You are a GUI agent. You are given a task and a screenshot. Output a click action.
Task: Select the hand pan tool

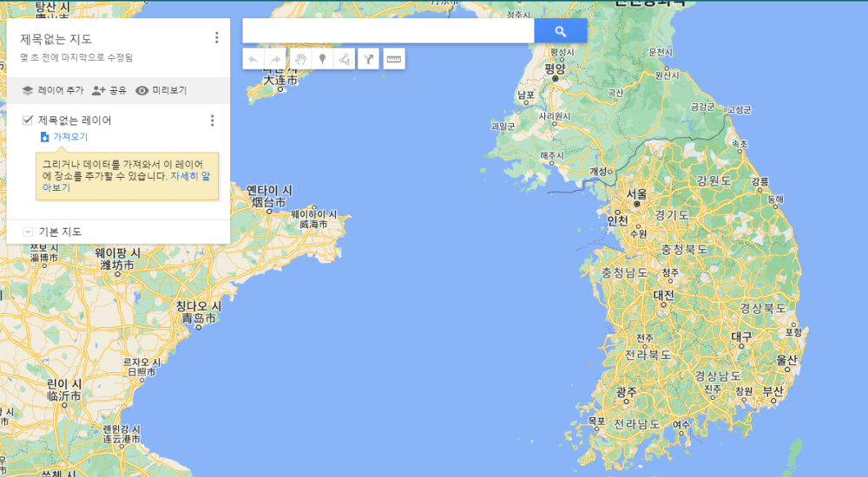pyautogui.click(x=300, y=59)
